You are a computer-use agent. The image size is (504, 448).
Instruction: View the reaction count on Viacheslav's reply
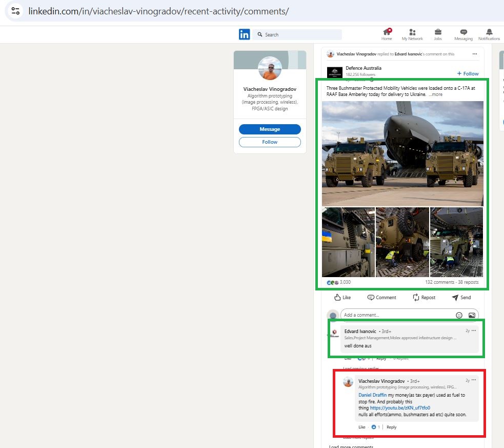pyautogui.click(x=376, y=427)
